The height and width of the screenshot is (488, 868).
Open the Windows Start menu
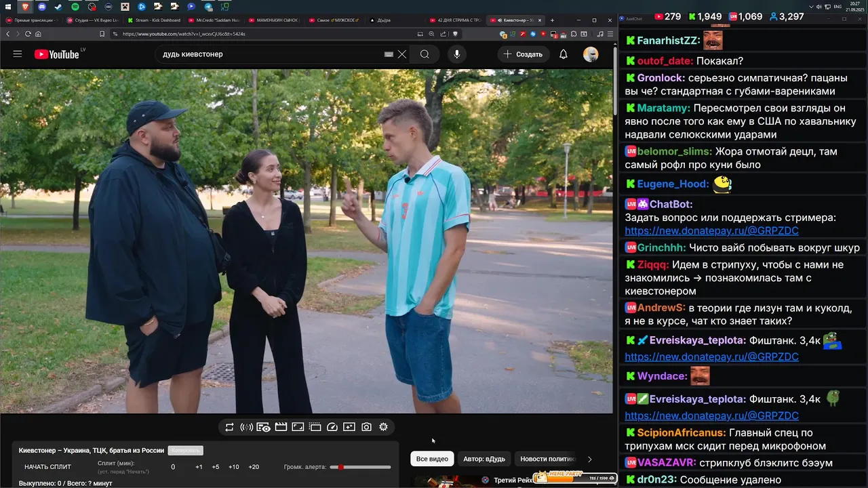pyautogui.click(x=8, y=6)
